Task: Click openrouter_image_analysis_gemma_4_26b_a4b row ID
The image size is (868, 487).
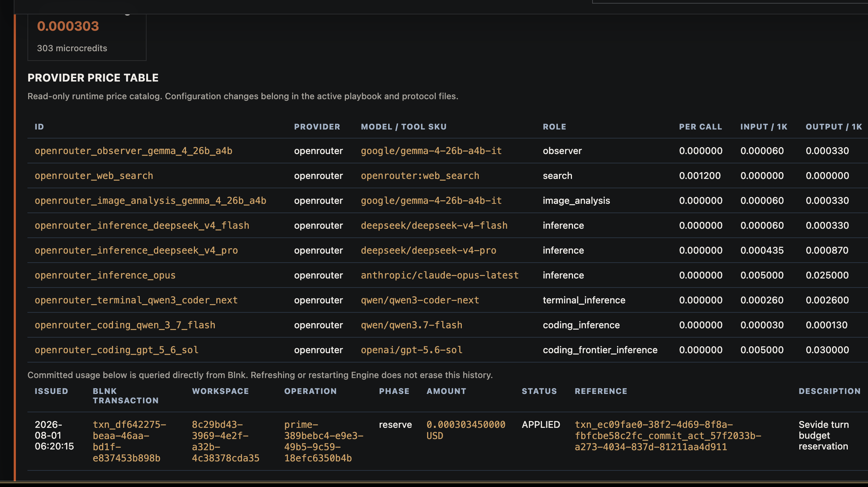Action: click(x=150, y=201)
